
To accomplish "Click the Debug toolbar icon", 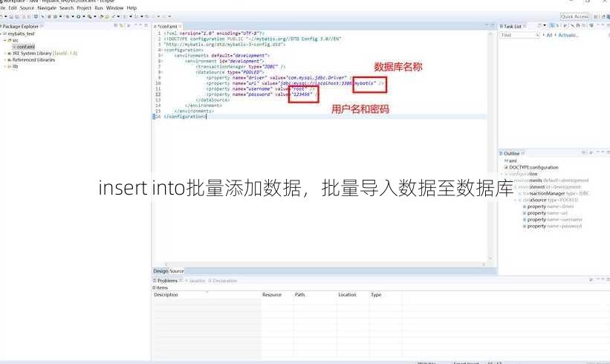I will point(68,16).
